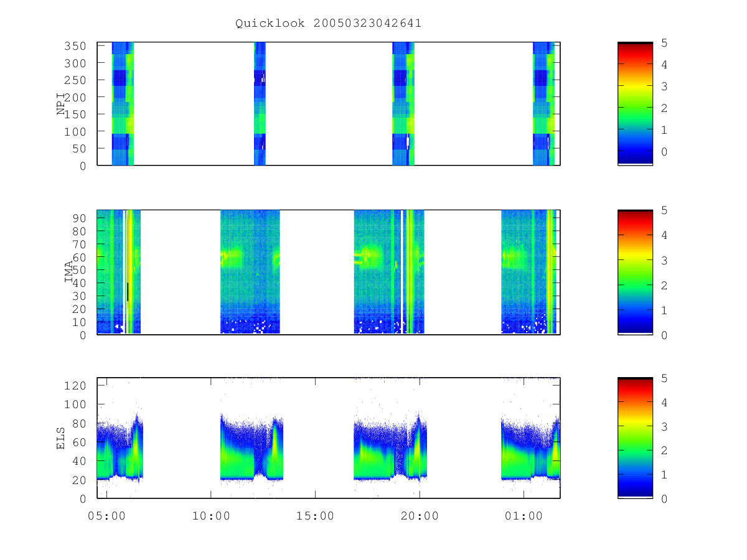The height and width of the screenshot is (560, 747).
Task: Click the 90 tick on IMA axis
Action: [x=81, y=218]
